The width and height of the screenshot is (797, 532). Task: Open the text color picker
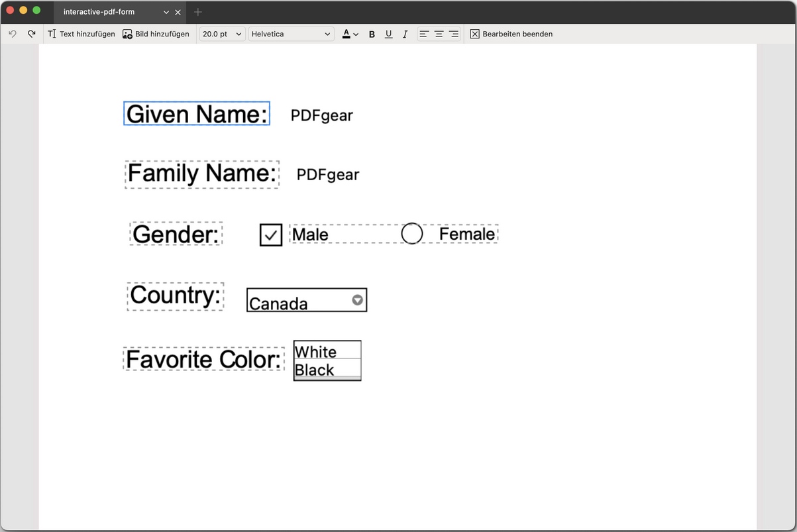point(350,34)
